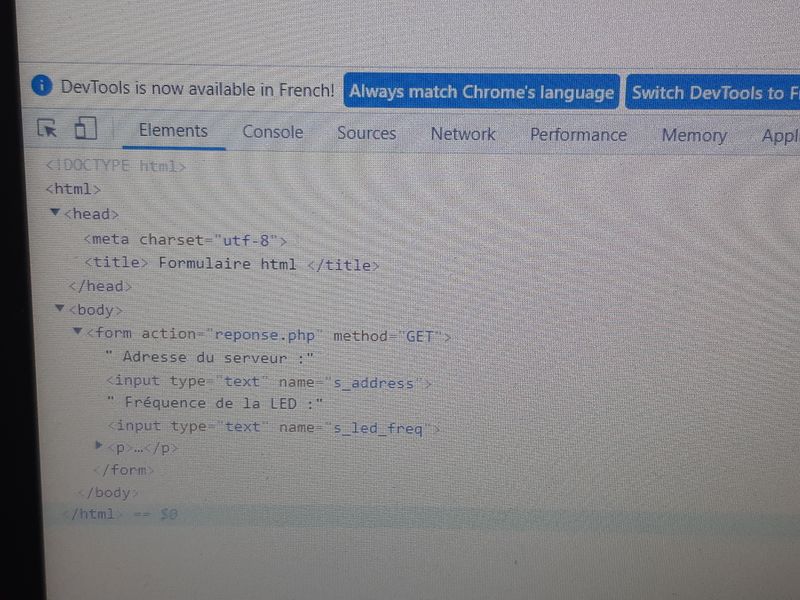Expand the collapsed p element
Screen dimensions: 800x600
click(x=98, y=444)
